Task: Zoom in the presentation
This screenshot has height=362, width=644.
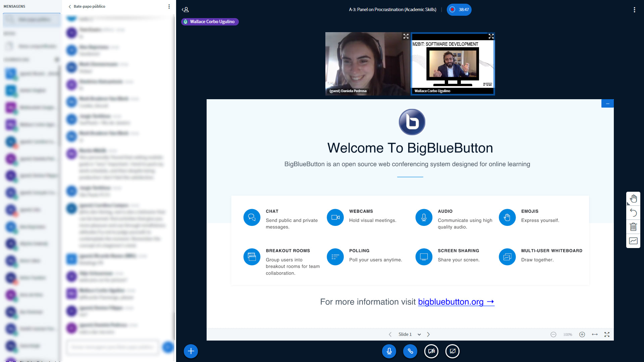Action: click(x=582, y=335)
